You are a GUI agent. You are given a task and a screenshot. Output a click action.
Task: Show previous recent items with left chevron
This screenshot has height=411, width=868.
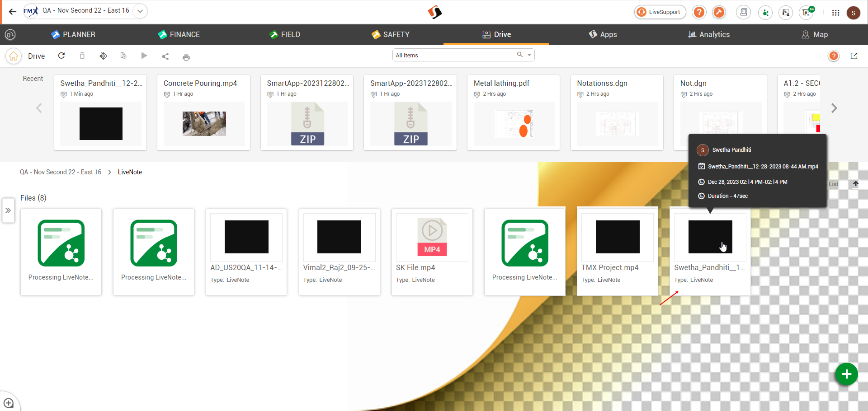39,108
